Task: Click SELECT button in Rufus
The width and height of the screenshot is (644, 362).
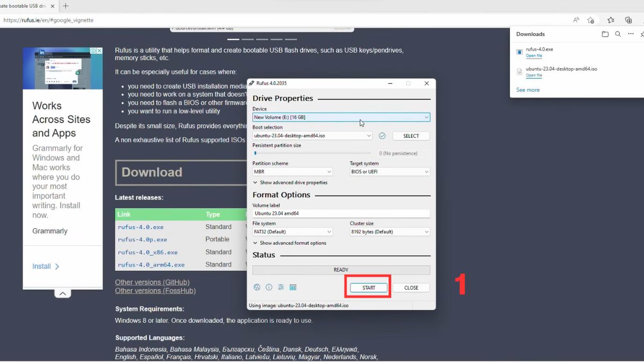Action: tap(411, 136)
